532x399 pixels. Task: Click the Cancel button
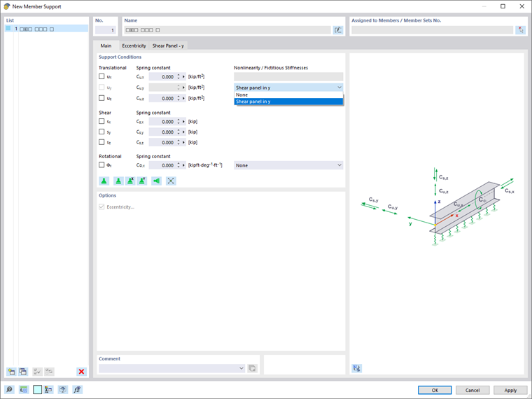point(472,390)
